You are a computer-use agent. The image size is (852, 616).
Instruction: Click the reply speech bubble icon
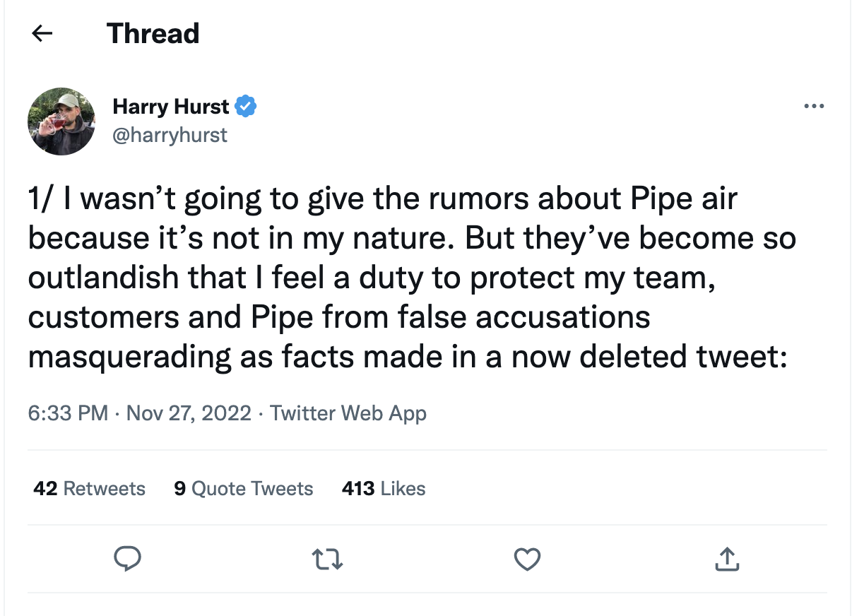pos(128,559)
